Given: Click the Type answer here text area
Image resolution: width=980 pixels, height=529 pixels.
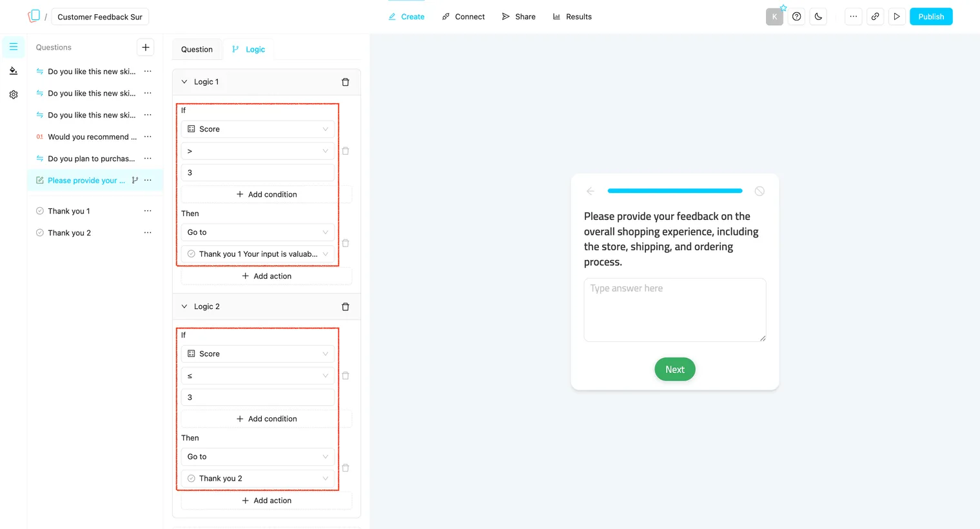Looking at the screenshot, I should pyautogui.click(x=675, y=310).
